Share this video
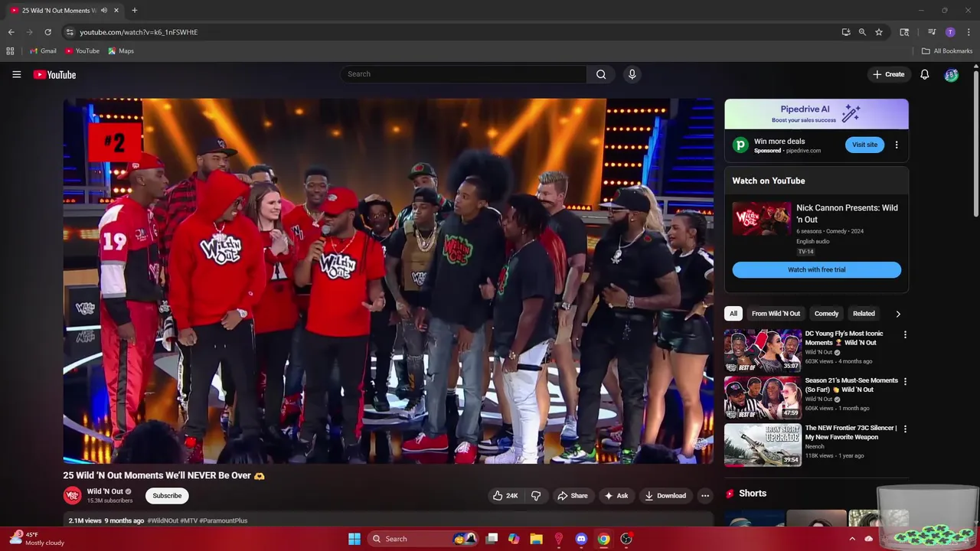Viewport: 980px width, 551px height. point(573,496)
